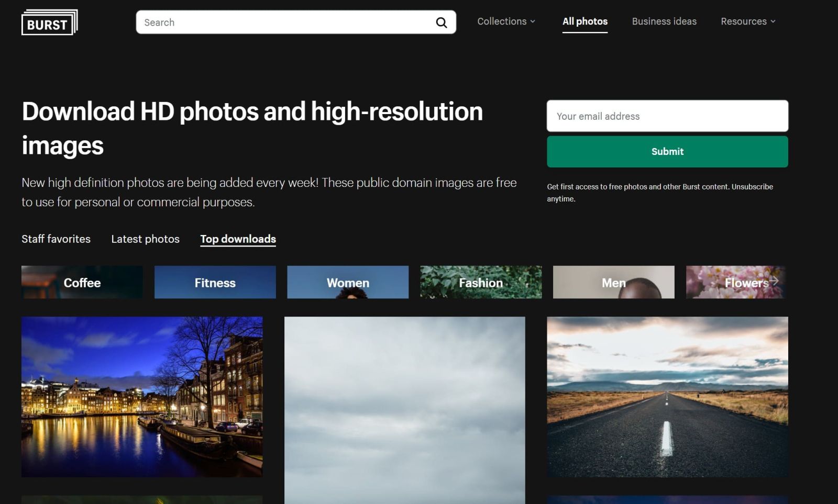Select the Latest photos tab

click(145, 239)
